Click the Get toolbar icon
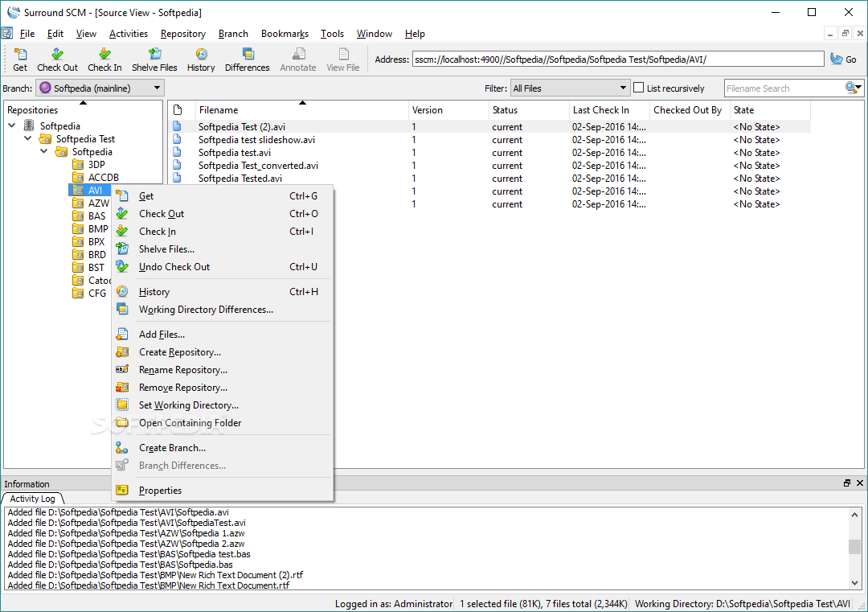 pyautogui.click(x=20, y=60)
